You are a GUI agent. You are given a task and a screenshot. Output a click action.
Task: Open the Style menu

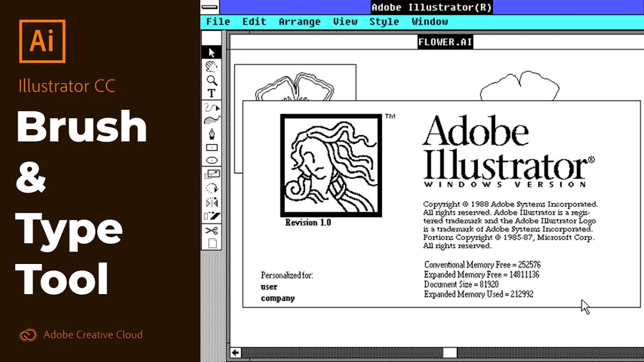[384, 22]
